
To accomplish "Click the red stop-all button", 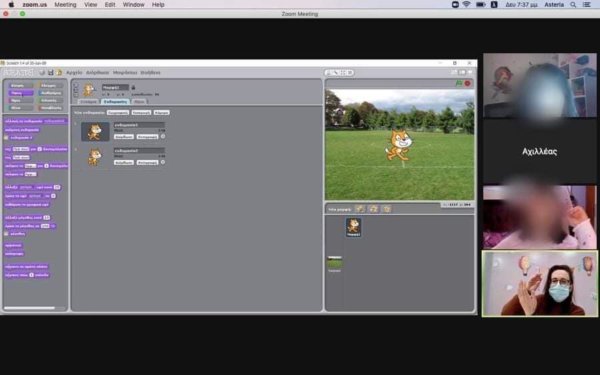I will 468,83.
